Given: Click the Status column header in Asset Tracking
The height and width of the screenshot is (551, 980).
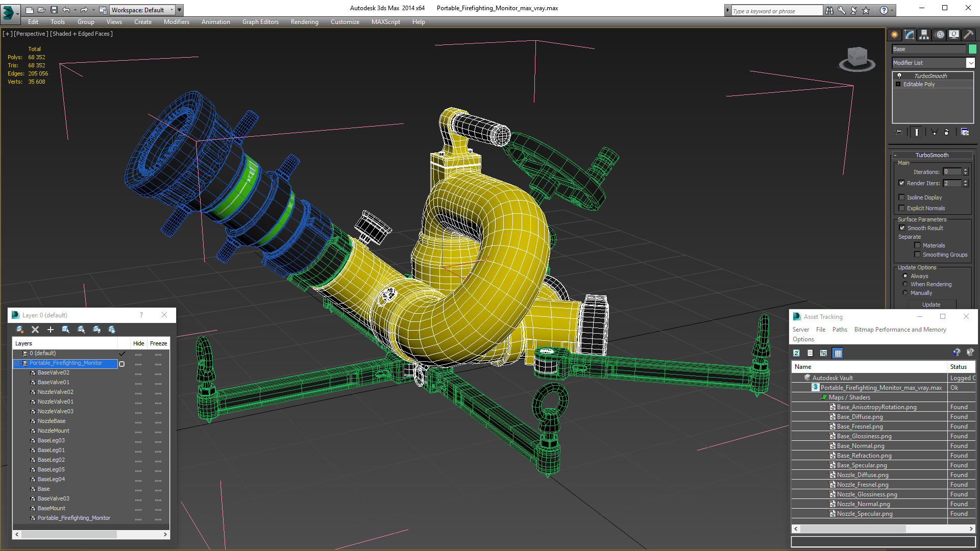Looking at the screenshot, I should [x=961, y=367].
